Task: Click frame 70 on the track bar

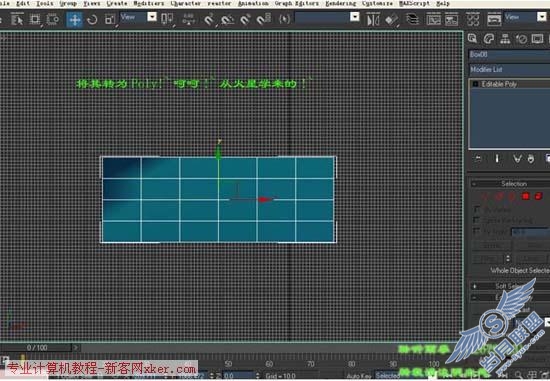Action: (x=310, y=364)
